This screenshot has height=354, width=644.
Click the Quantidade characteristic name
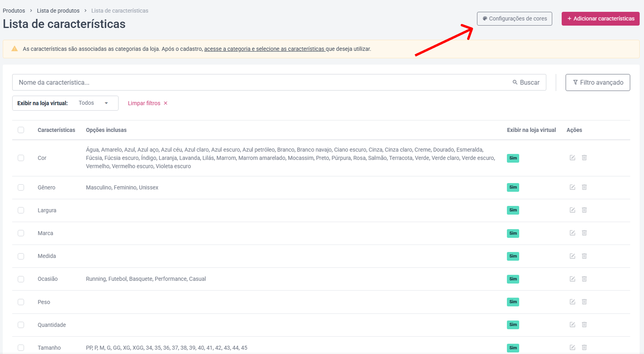tap(52, 325)
